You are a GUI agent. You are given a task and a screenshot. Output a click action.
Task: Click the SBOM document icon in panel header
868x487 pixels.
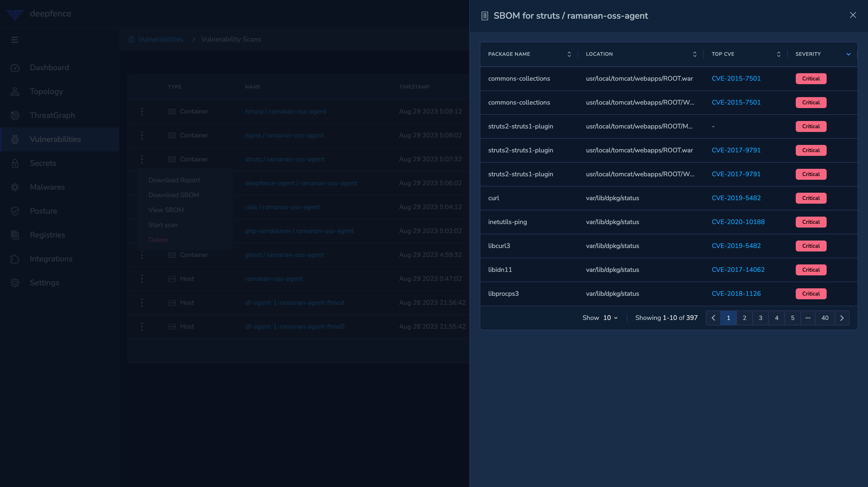485,16
